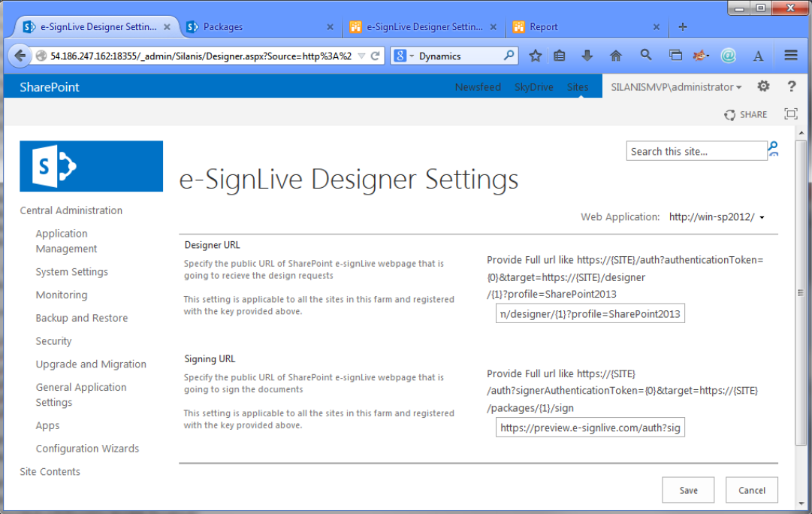812x514 pixels.
Task: Bookmark this page with the star icon
Action: 535,56
